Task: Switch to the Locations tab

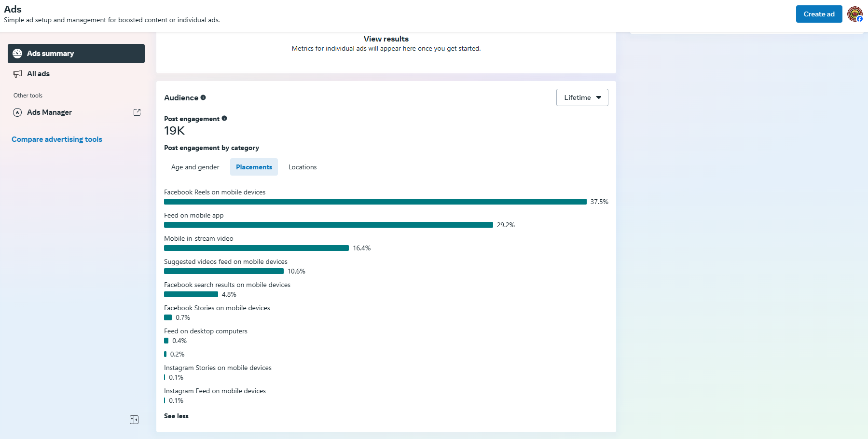Action: (x=303, y=167)
